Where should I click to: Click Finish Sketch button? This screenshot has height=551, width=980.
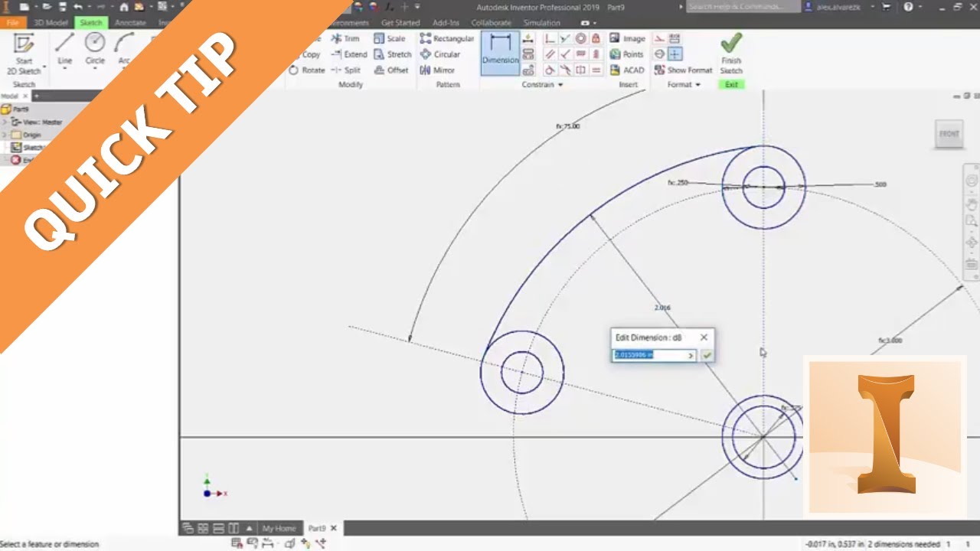coord(731,54)
